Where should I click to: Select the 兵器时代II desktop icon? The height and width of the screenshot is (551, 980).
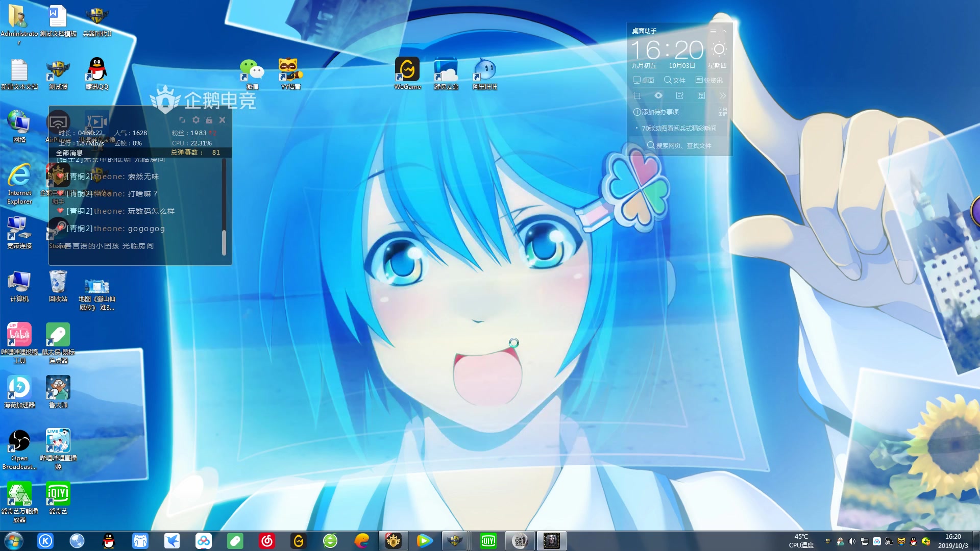[97, 21]
